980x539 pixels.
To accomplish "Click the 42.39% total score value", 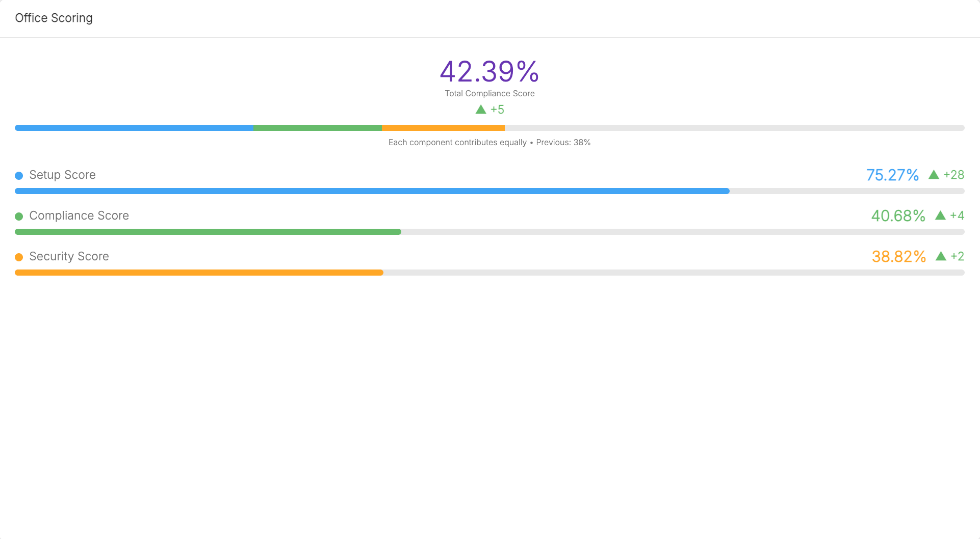I will point(489,71).
